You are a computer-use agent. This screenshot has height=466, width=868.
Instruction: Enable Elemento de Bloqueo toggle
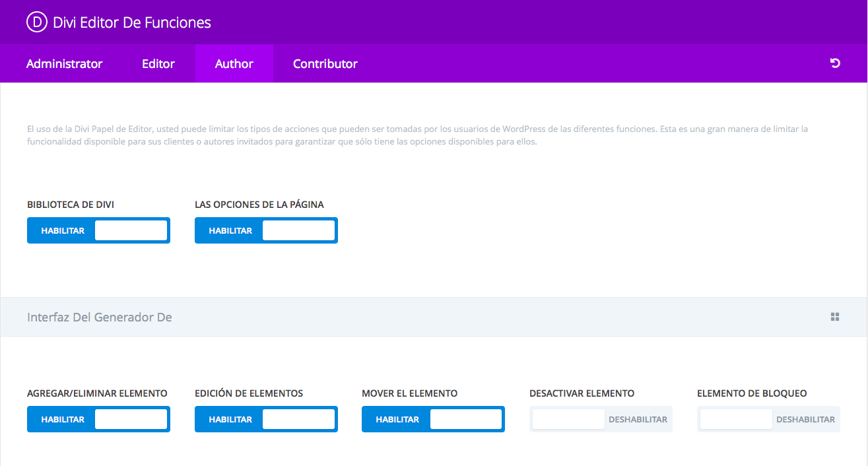[x=768, y=419]
